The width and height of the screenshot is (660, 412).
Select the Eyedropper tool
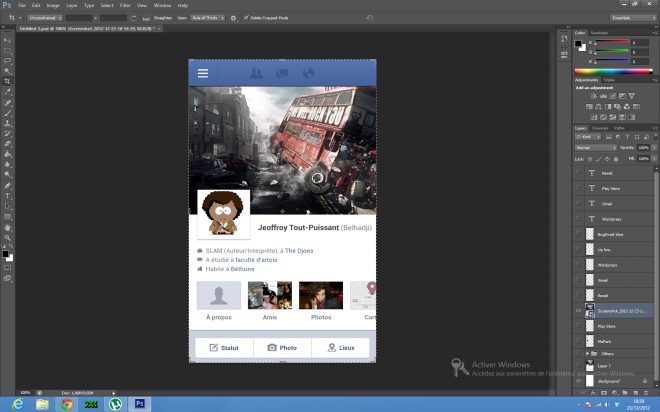pyautogui.click(x=8, y=92)
